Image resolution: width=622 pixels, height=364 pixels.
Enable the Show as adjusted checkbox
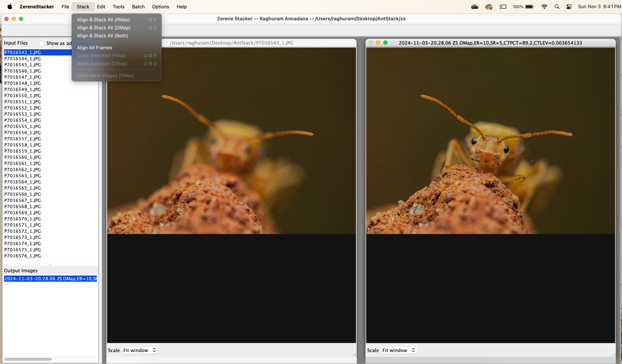pos(42,43)
